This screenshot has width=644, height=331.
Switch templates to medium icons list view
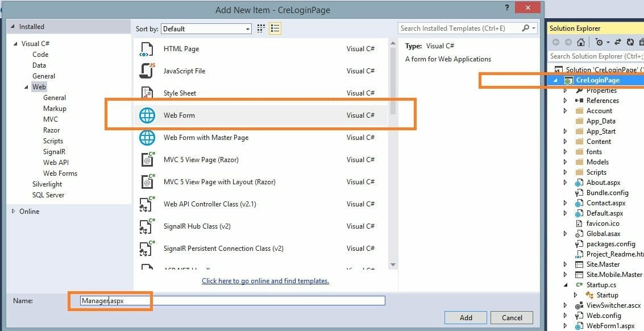click(275, 28)
